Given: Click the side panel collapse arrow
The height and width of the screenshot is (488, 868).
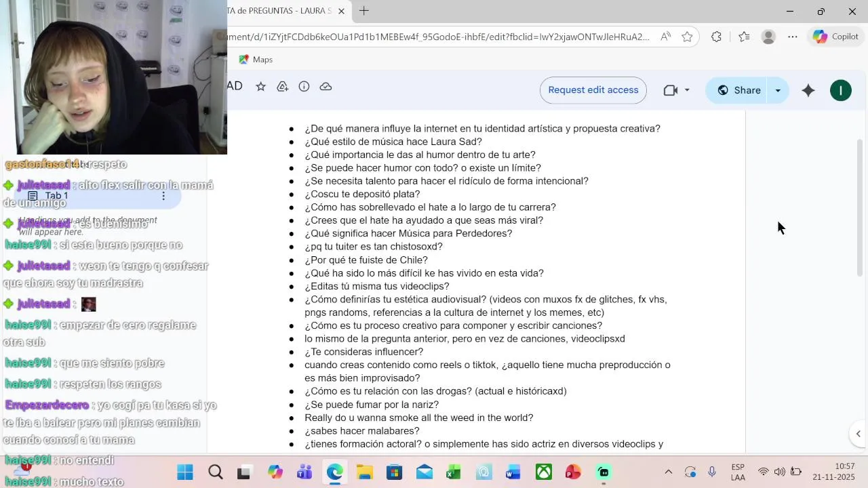Looking at the screenshot, I should (x=858, y=434).
